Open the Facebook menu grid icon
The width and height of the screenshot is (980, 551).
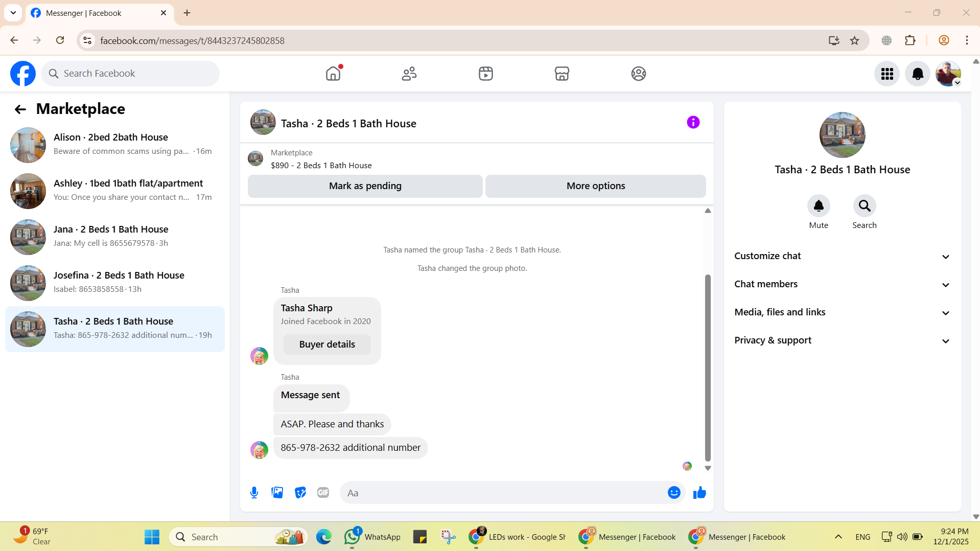(887, 74)
